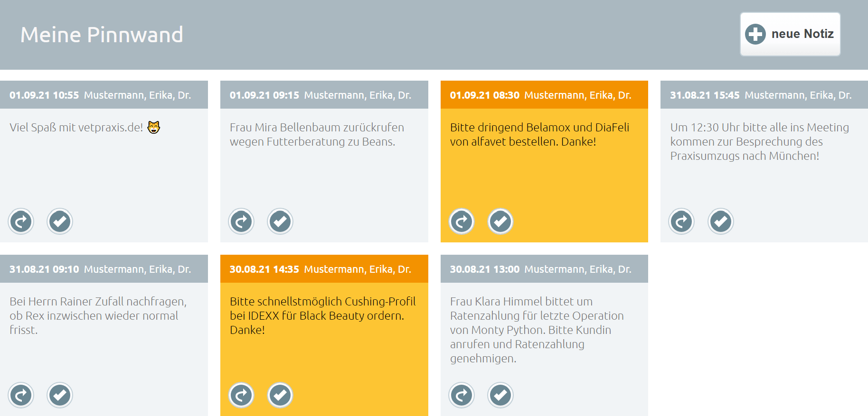
Task: Mark Klara Himmel note as done
Action: pos(500,395)
